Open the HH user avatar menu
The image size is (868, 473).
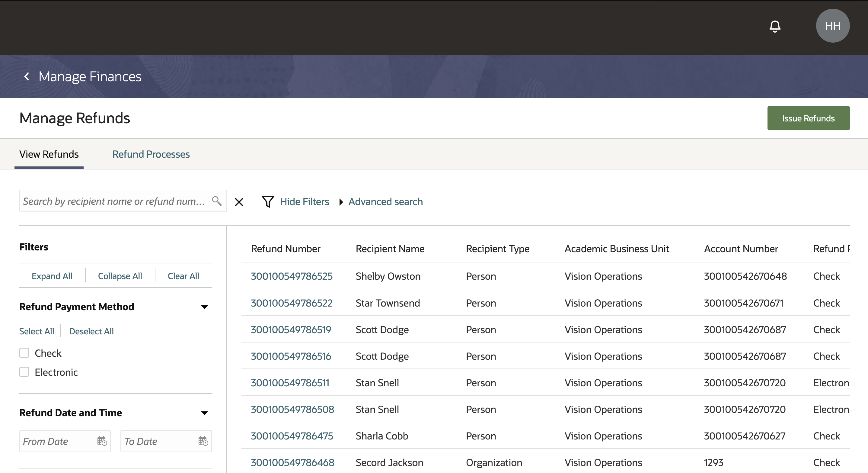[x=832, y=26]
